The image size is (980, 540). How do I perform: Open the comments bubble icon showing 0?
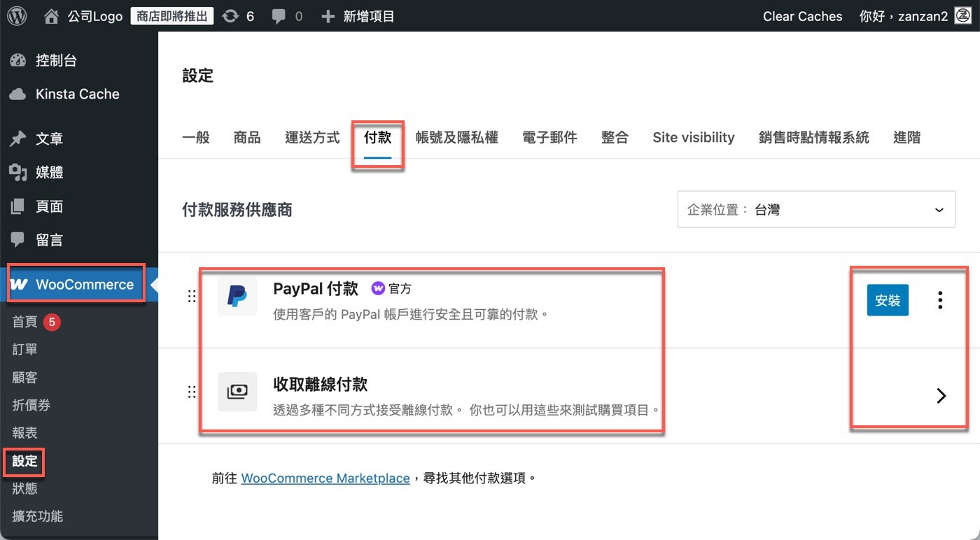[x=279, y=16]
